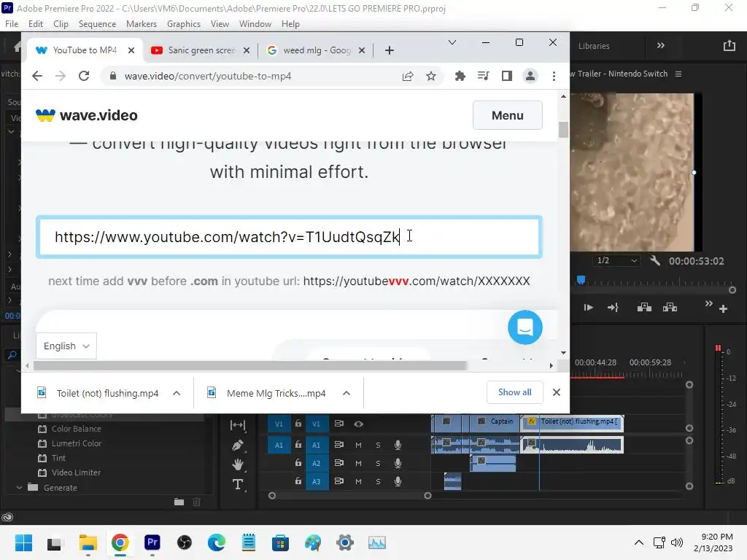Mute audio track A1
This screenshot has height=560, width=747.
tap(358, 445)
